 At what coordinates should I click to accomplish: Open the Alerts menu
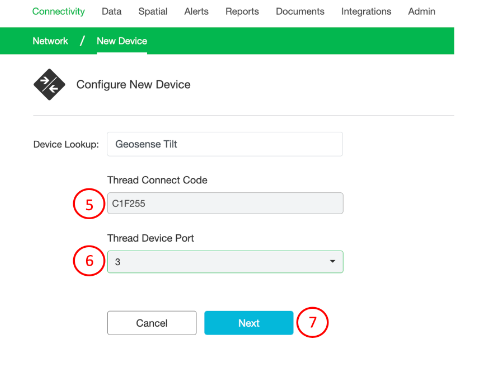click(196, 12)
